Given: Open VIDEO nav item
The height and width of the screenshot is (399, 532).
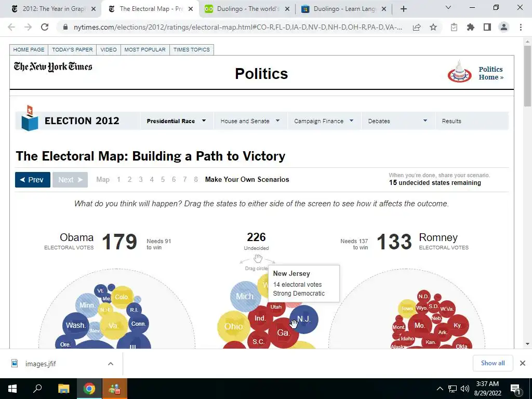Looking at the screenshot, I should point(109,49).
